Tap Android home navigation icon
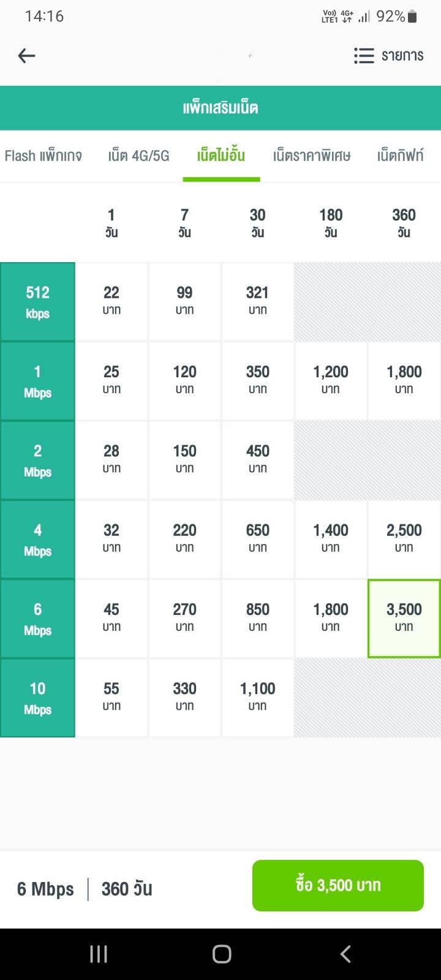This screenshot has width=441, height=980. point(221,954)
